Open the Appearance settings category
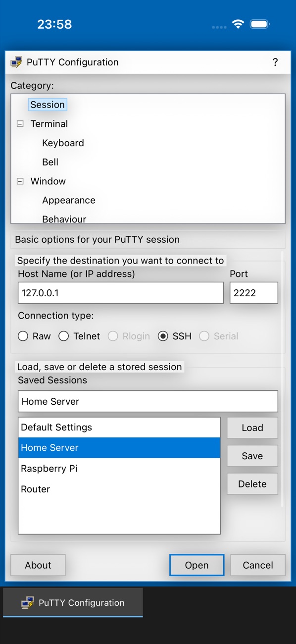 (69, 201)
